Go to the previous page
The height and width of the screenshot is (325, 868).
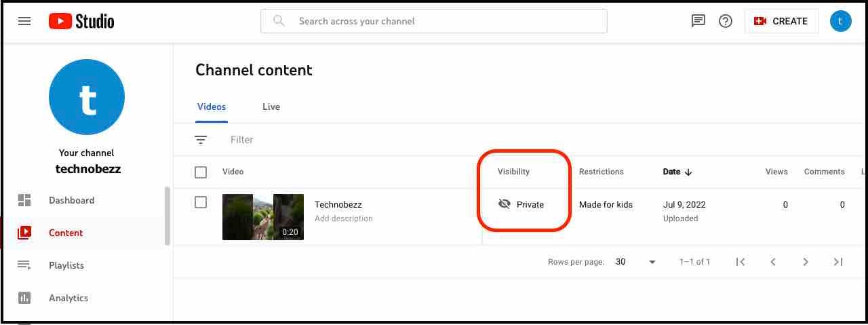[773, 262]
